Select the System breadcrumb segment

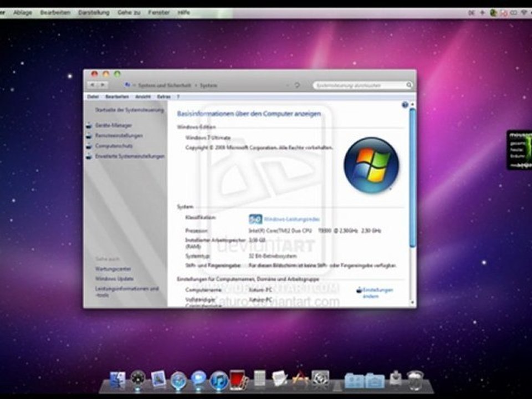(x=209, y=85)
